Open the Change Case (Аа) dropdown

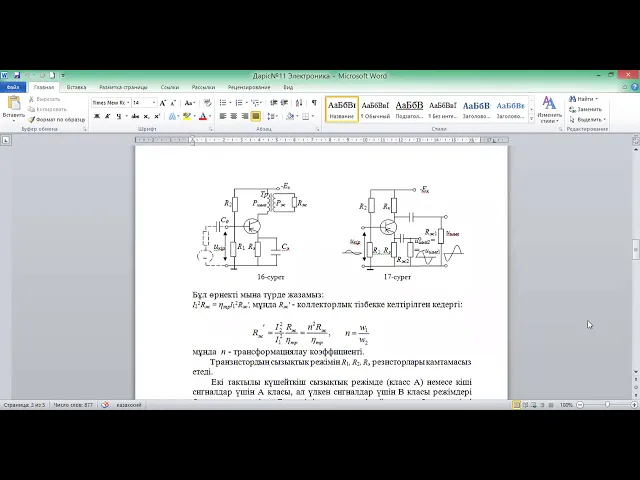[x=190, y=103]
